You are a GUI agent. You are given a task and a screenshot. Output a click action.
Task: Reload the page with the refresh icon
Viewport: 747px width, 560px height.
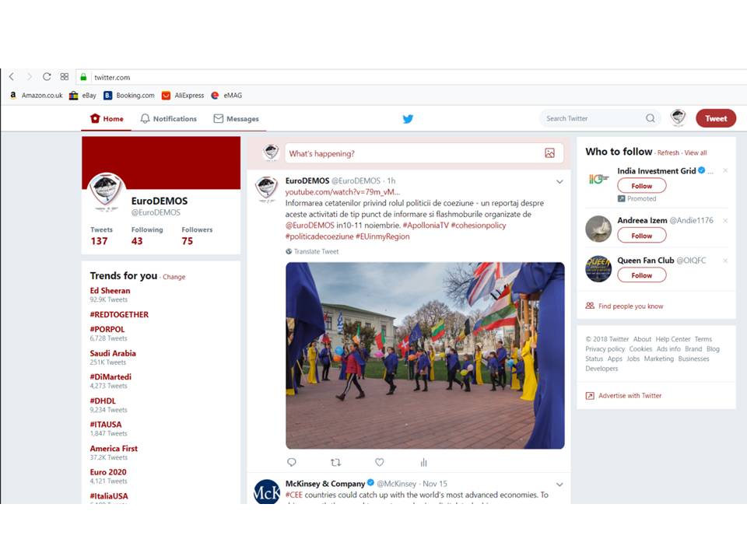tap(47, 77)
